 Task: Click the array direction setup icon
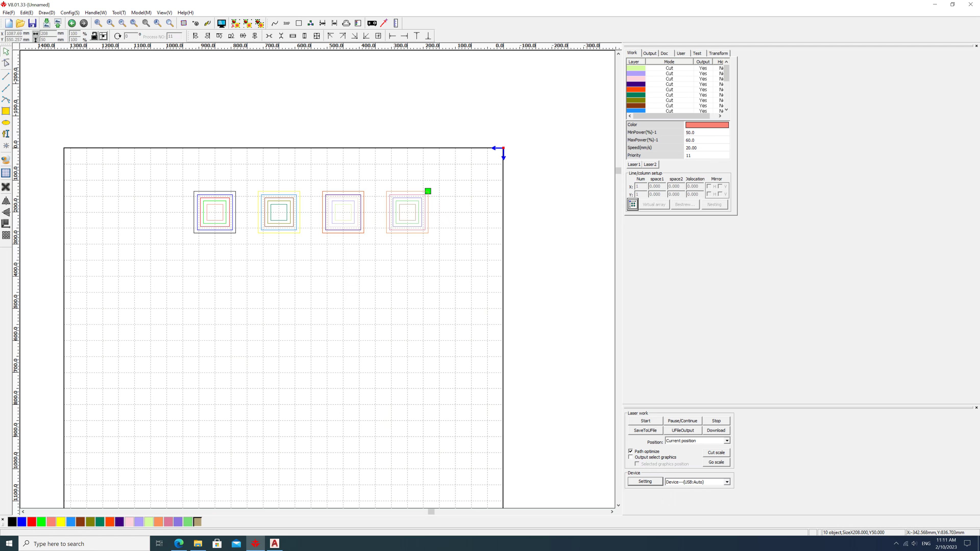click(x=633, y=205)
